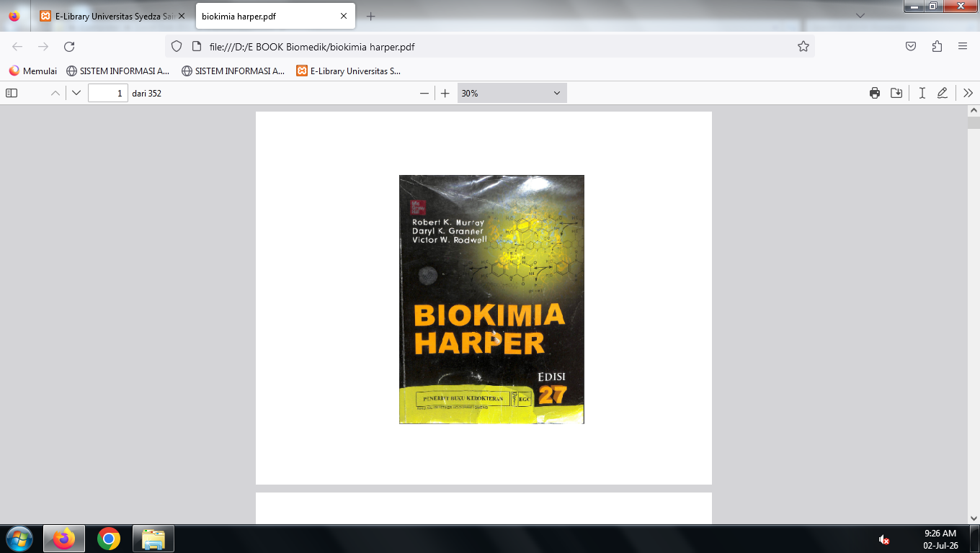Open the Pocket save icon

coord(911,47)
